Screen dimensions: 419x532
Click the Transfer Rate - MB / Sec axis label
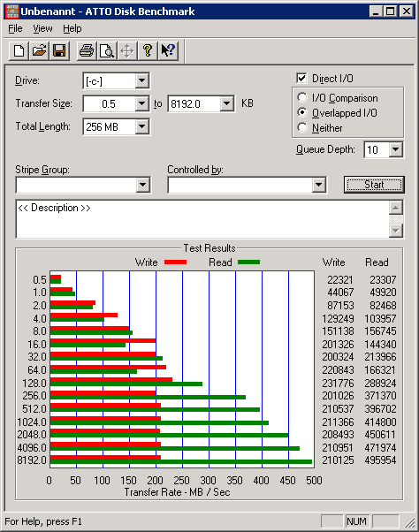tap(177, 492)
